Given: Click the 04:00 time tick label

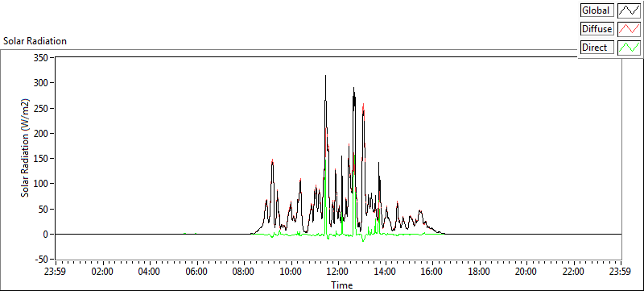Looking at the screenshot, I should click(x=150, y=272).
